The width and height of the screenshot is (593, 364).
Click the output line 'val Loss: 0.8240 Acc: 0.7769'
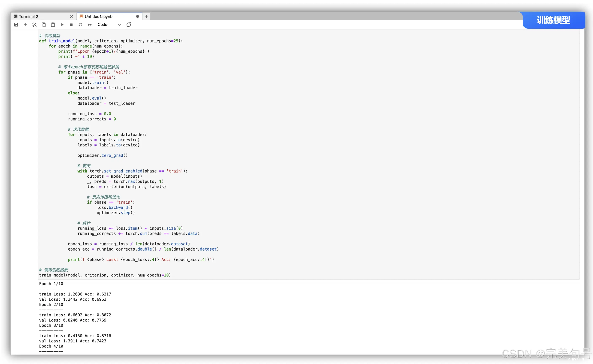[x=73, y=320]
